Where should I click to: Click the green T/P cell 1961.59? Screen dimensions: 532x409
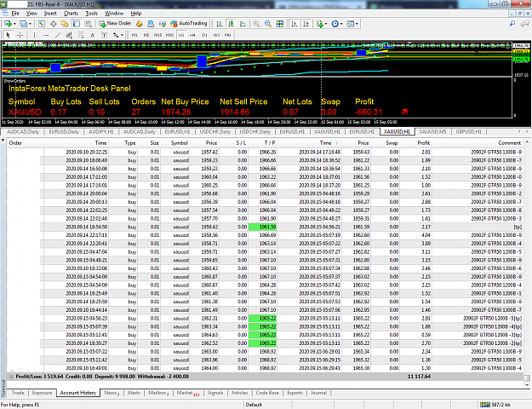coord(263,227)
